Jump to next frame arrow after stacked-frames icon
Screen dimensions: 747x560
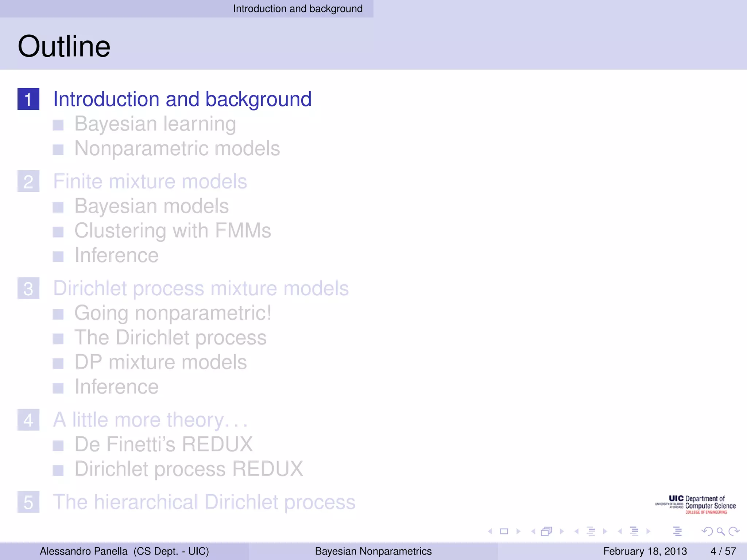coord(562,531)
